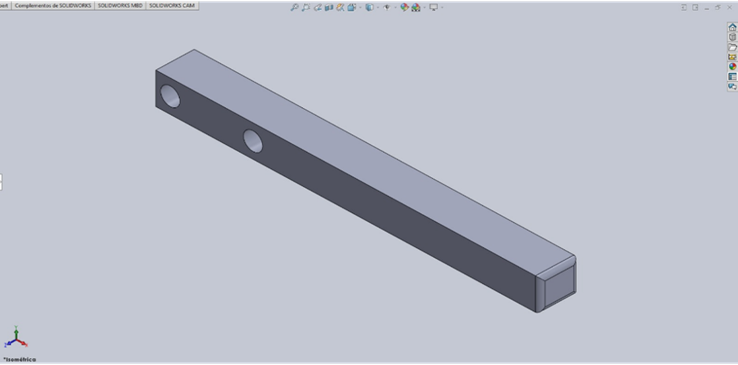Screen dimensions: 738x365
Task: Open the File Explorer folder task pane icon
Action: click(732, 47)
